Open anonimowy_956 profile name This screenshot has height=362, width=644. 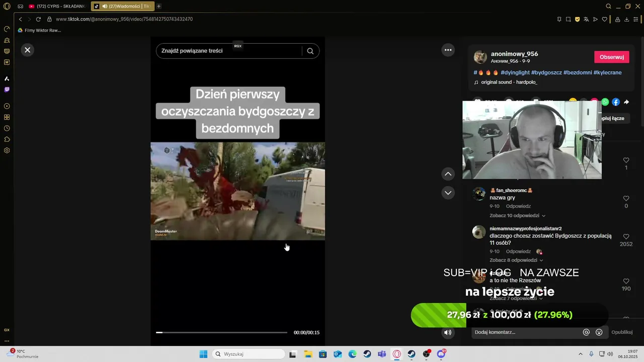(514, 54)
